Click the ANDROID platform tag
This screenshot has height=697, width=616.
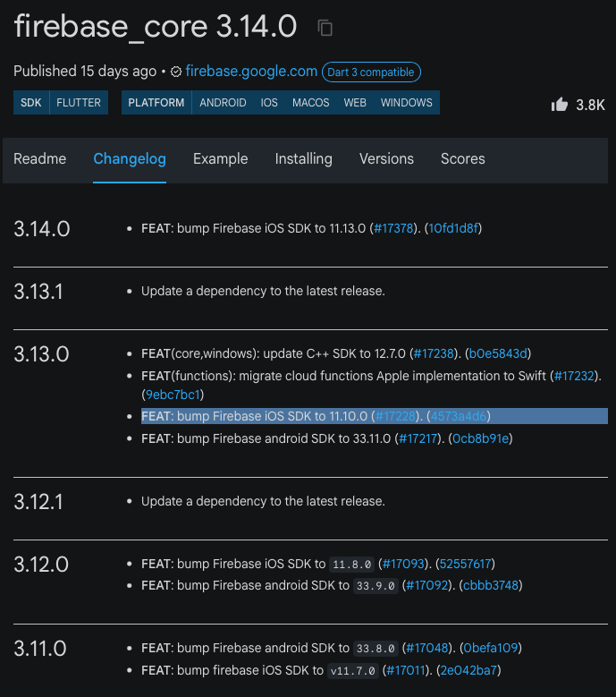click(223, 103)
